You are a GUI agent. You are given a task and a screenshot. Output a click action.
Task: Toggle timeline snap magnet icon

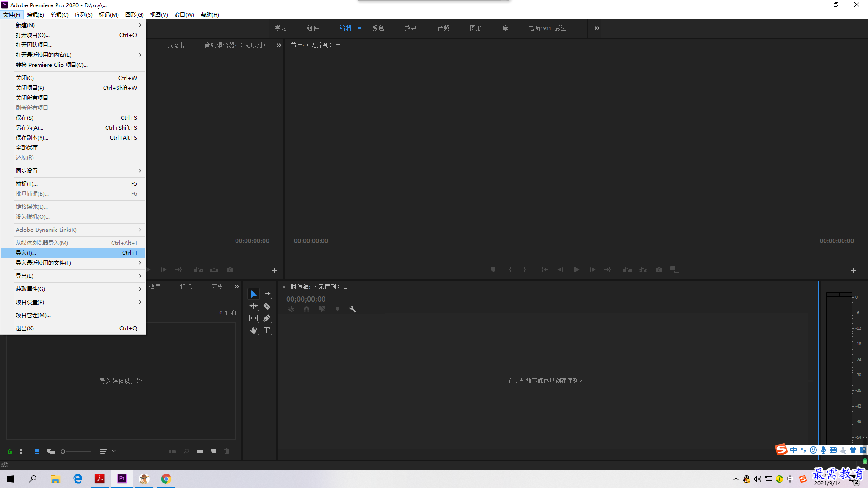click(307, 310)
